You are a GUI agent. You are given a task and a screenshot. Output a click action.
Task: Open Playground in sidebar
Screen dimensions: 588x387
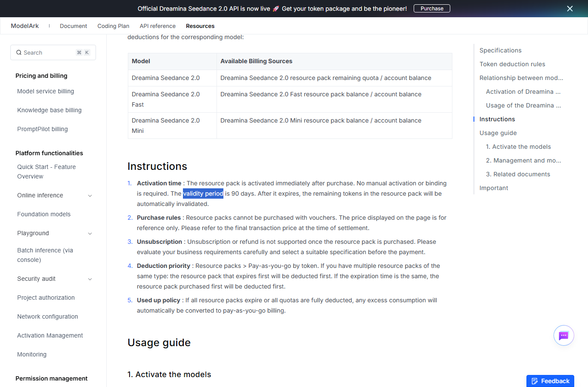coord(33,233)
